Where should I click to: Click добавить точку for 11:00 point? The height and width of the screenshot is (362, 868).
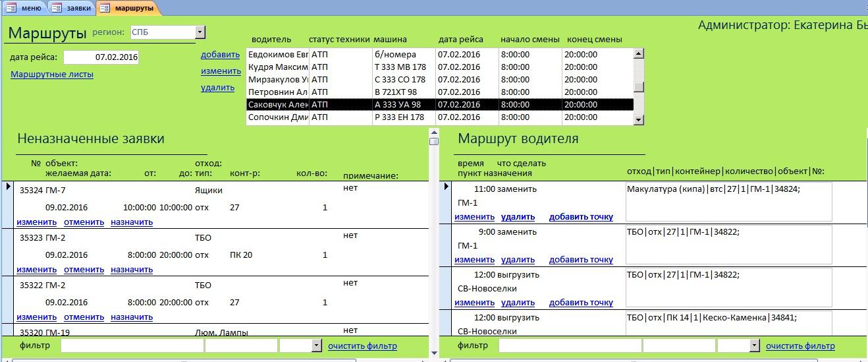[581, 217]
